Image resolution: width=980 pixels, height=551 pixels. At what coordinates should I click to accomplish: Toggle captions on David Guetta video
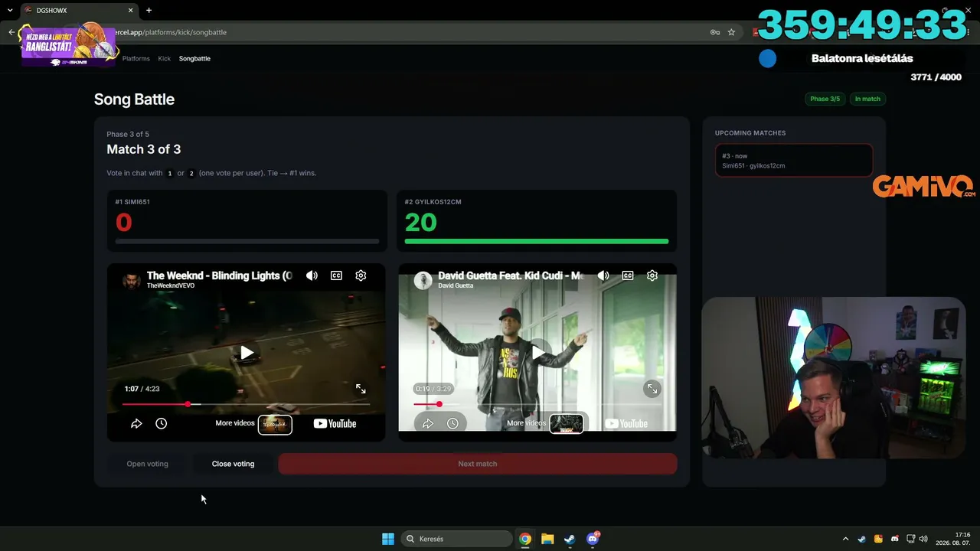(628, 275)
